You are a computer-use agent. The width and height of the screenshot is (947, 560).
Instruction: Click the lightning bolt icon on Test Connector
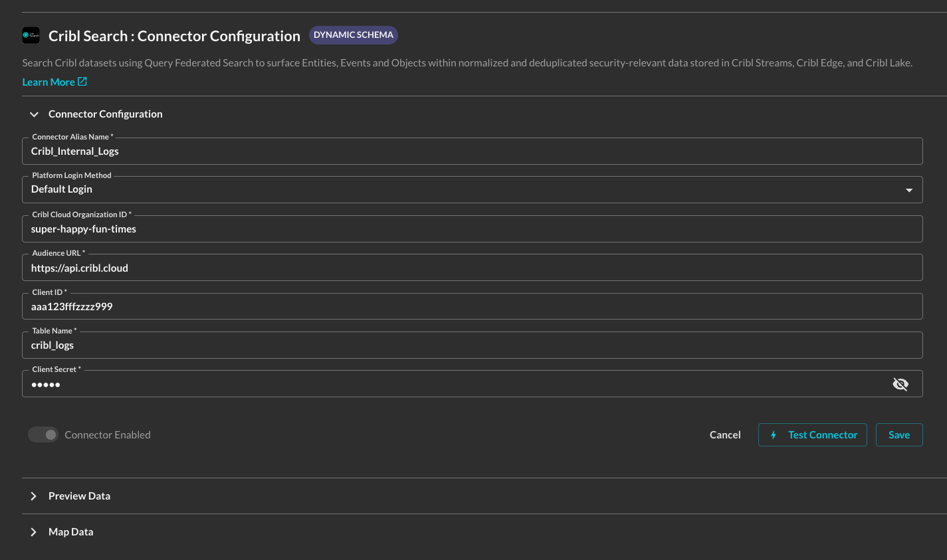[x=773, y=435]
